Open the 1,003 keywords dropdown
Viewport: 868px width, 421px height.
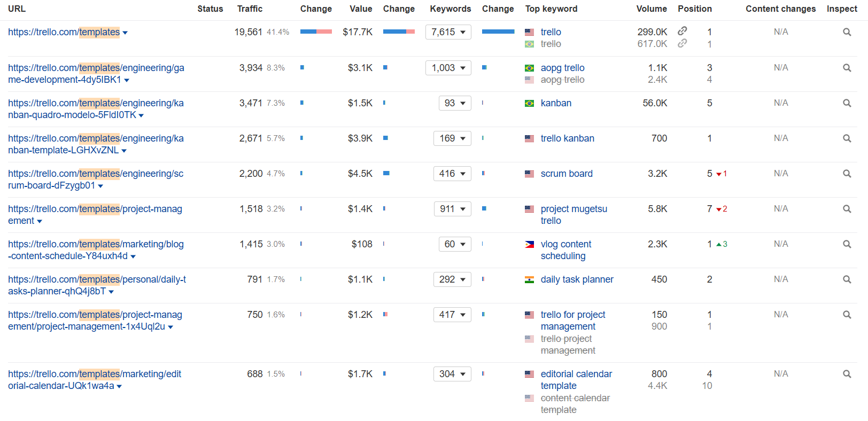448,68
